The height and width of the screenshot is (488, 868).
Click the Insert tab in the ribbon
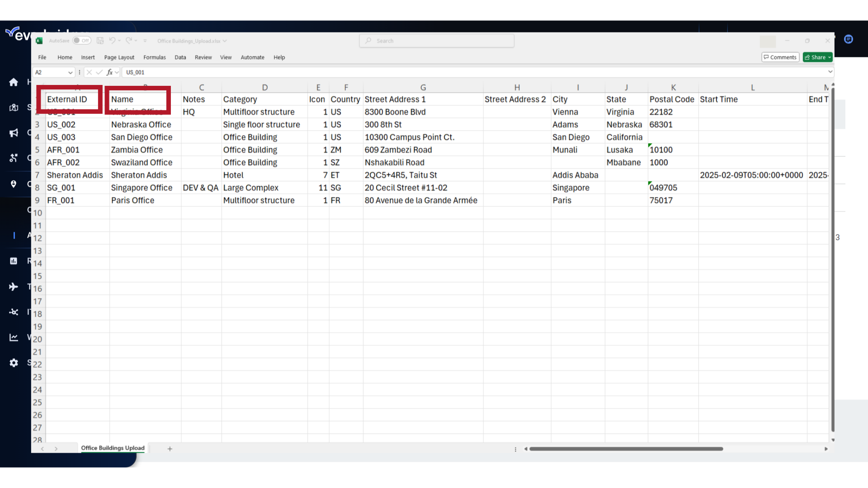click(88, 57)
